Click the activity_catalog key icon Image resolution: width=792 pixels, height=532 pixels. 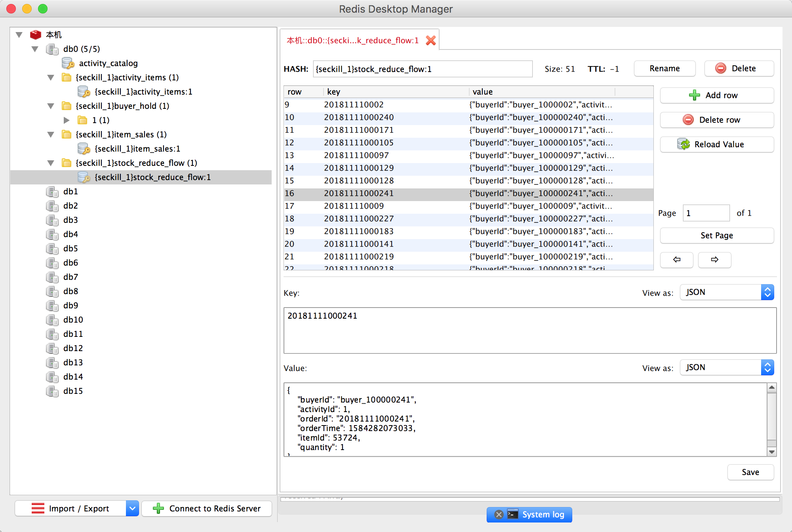68,63
